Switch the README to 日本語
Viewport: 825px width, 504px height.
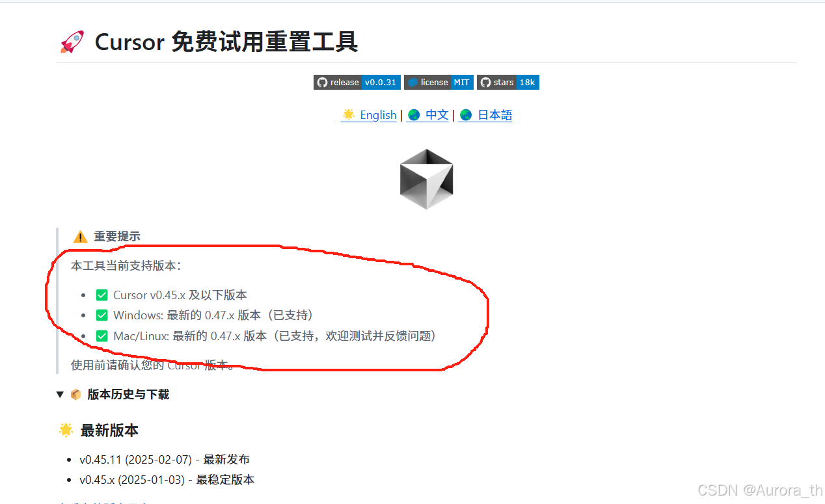tap(485, 115)
